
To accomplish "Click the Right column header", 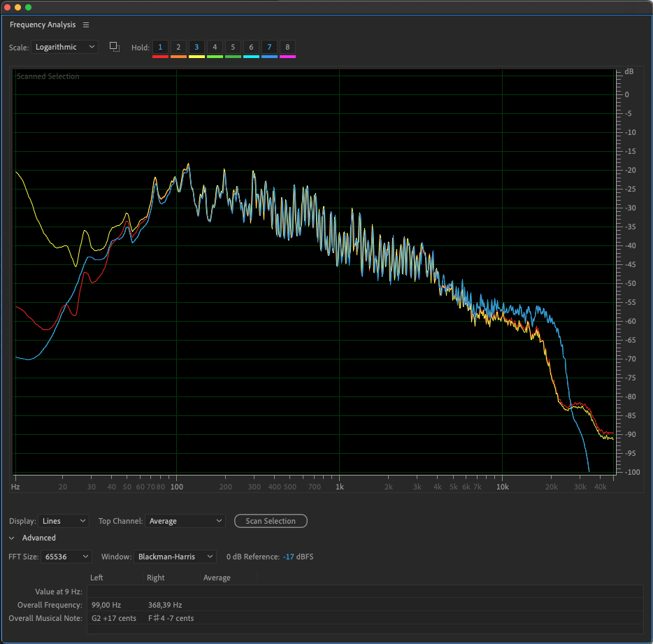I will coord(155,578).
